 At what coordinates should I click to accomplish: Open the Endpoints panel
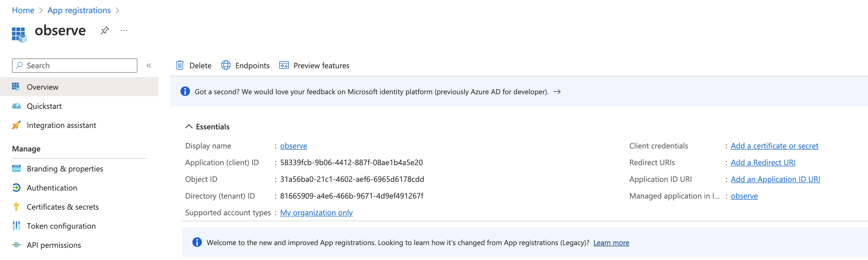[x=245, y=65]
